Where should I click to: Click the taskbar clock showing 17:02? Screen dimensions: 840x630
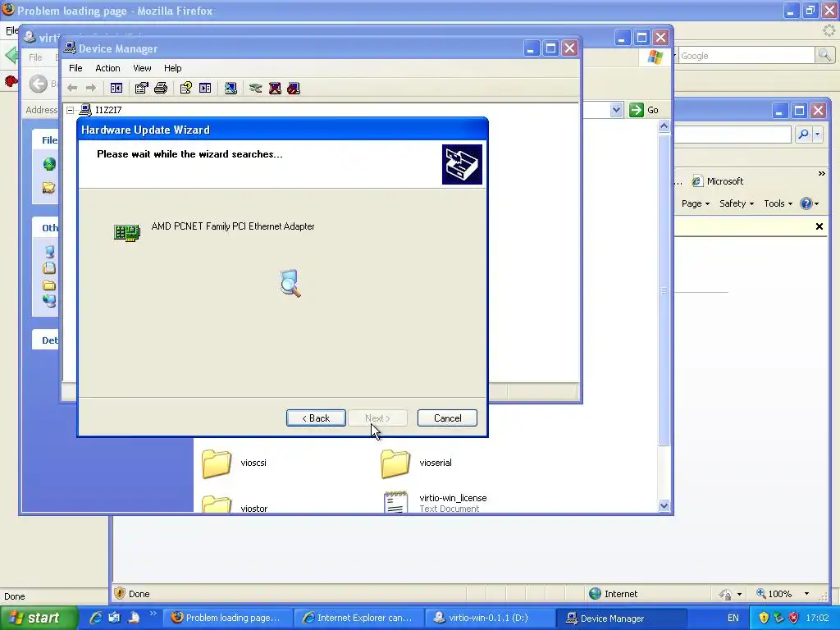click(818, 619)
